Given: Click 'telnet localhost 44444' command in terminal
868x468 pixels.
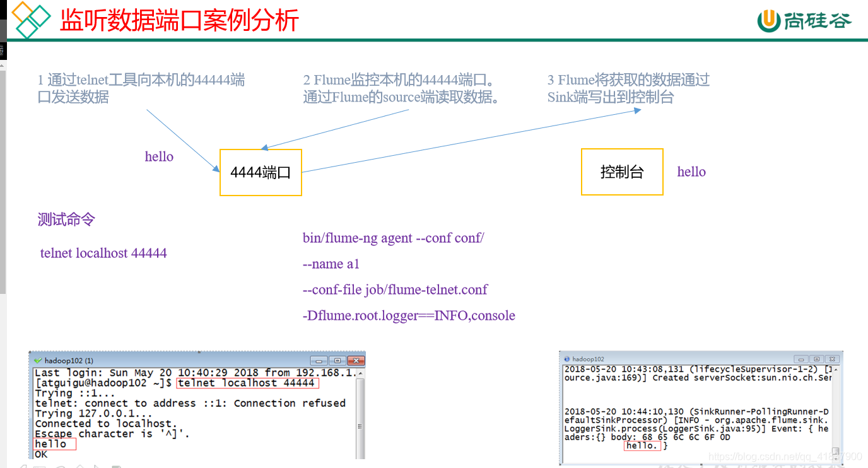Looking at the screenshot, I should click(x=246, y=383).
